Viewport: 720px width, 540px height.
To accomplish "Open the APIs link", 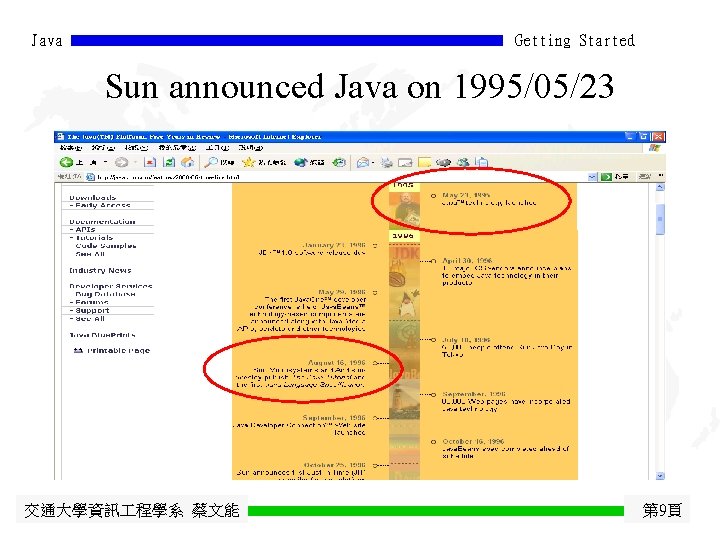I will [x=85, y=230].
